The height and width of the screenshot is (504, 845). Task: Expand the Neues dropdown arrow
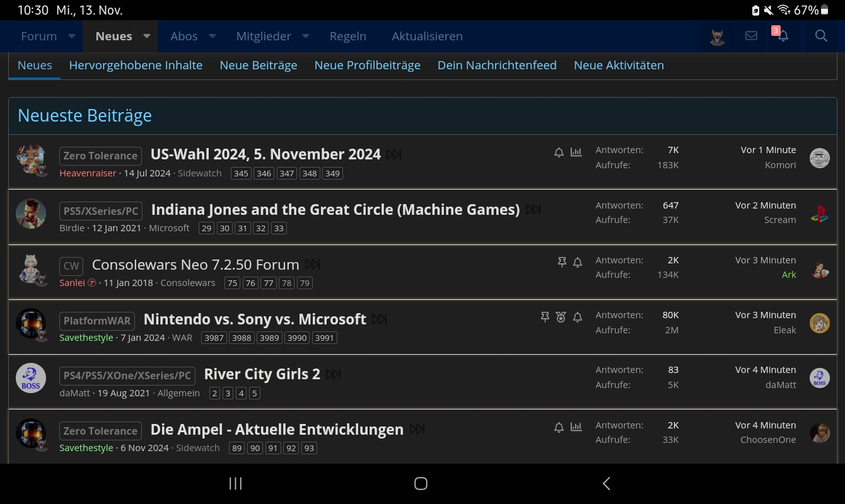point(147,36)
